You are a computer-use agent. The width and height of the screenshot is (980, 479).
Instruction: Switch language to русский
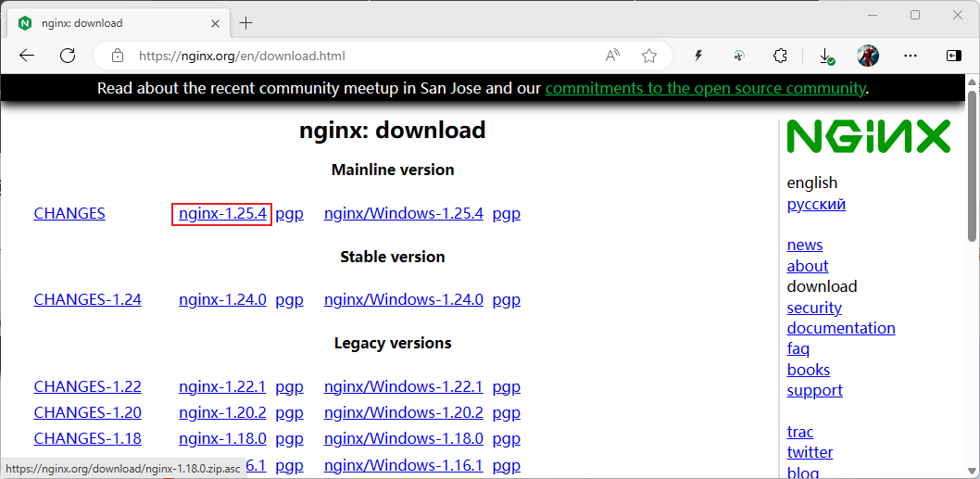point(816,204)
